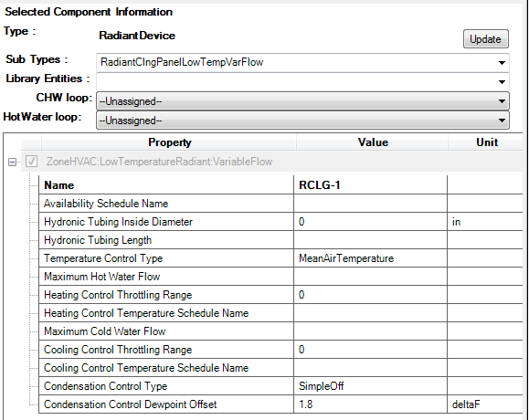Click the Property column header
The width and height of the screenshot is (529, 420).
click(169, 142)
